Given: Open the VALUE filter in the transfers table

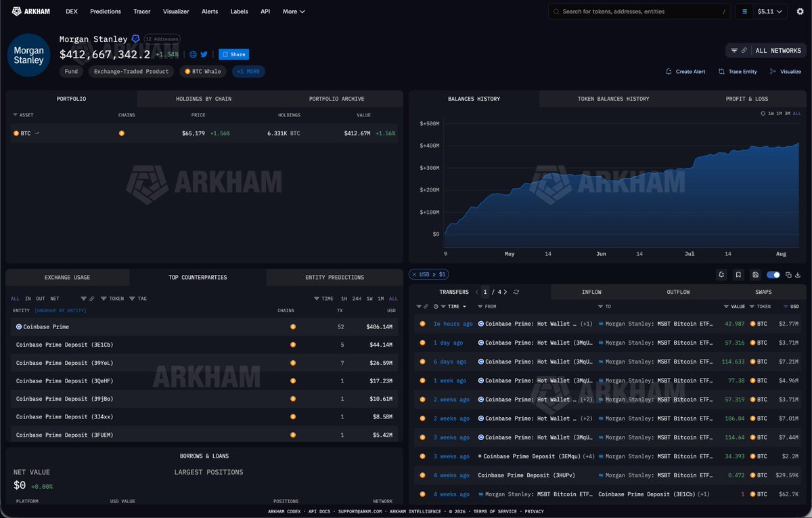Looking at the screenshot, I should click(x=734, y=307).
